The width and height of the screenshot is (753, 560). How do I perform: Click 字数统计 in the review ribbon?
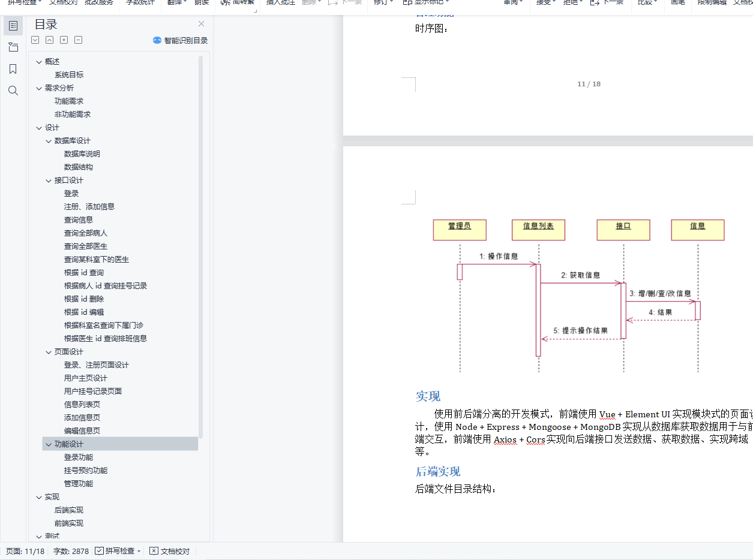140,2
